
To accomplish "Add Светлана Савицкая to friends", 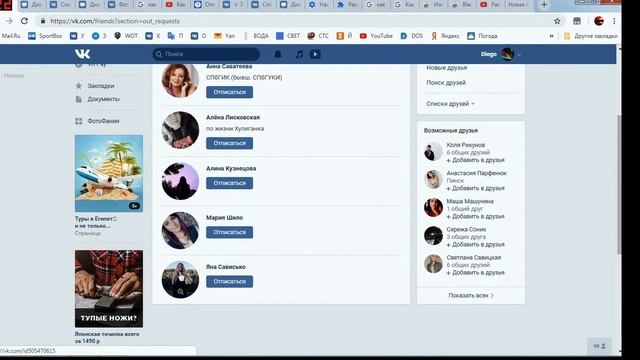I will click(x=476, y=273).
